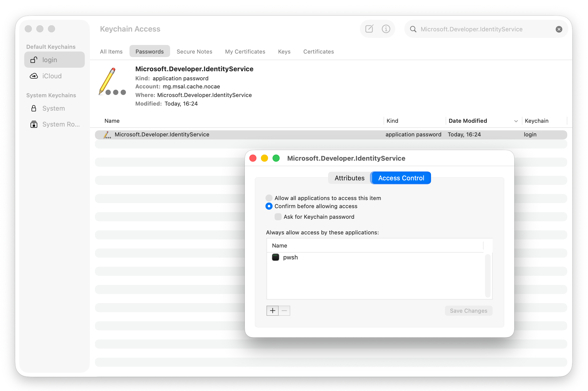Remove application with the minus button

click(x=284, y=311)
